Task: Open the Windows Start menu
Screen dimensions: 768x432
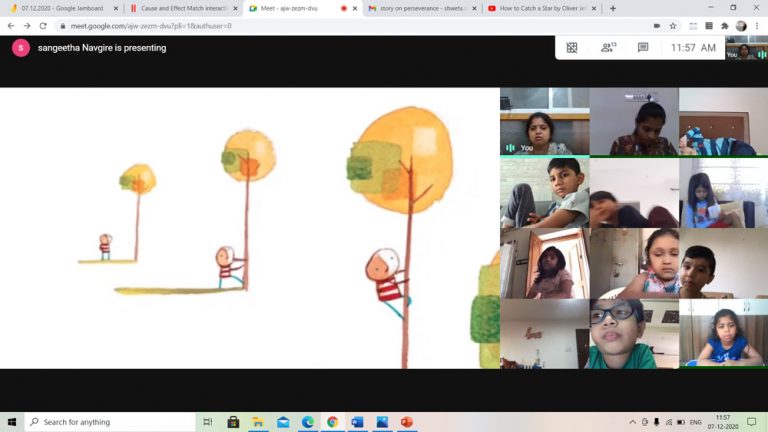Action: [x=12, y=422]
